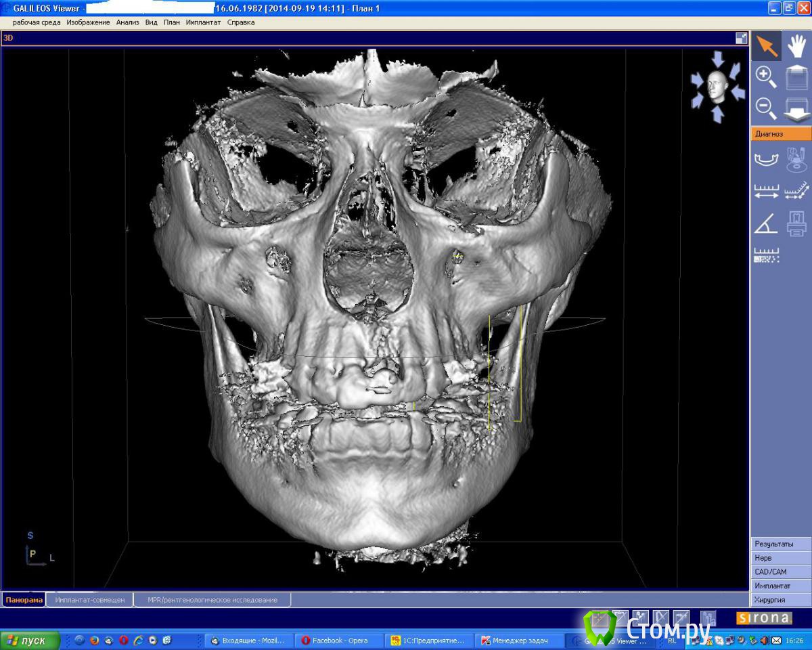The image size is (812, 650).
Task: Open the Windows пуск start button
Action: coord(30,641)
